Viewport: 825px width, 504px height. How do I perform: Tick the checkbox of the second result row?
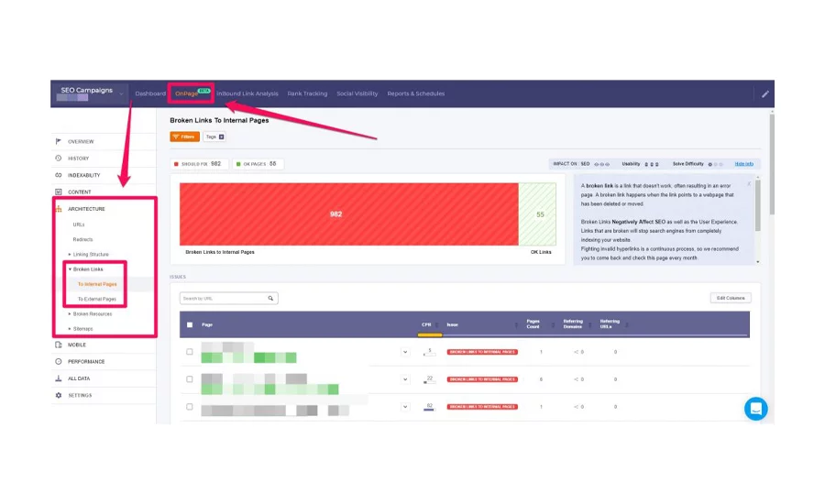point(190,379)
